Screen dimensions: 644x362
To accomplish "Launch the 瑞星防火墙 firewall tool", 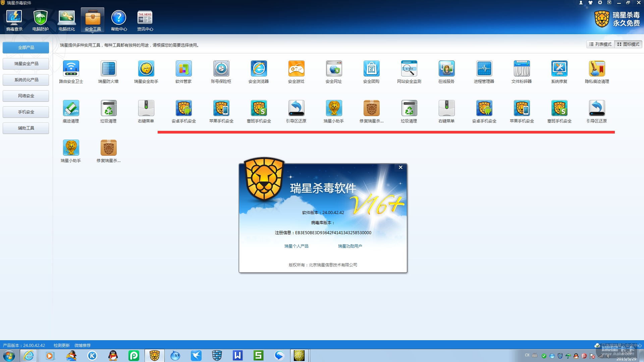I will [x=108, y=72].
